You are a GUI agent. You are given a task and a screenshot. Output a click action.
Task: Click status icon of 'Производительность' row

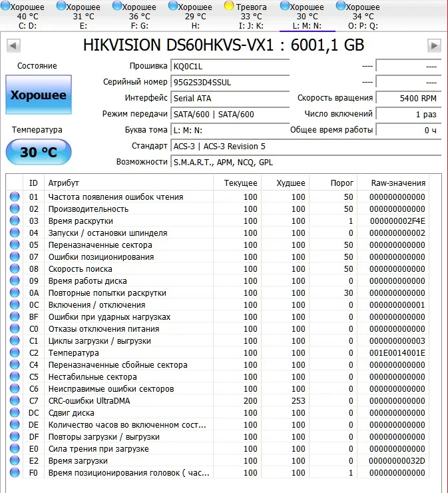[x=15, y=209]
